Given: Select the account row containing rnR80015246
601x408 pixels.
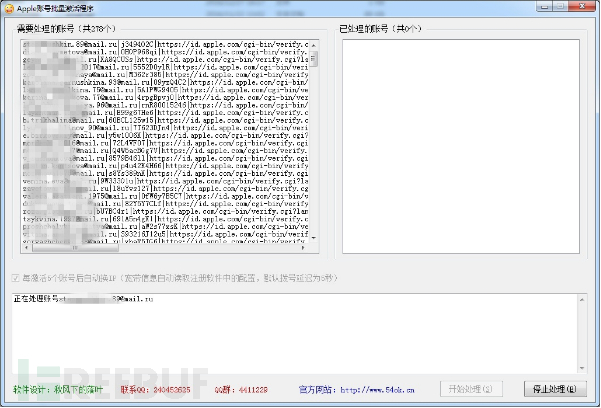Looking at the screenshot, I should pyautogui.click(x=166, y=105).
